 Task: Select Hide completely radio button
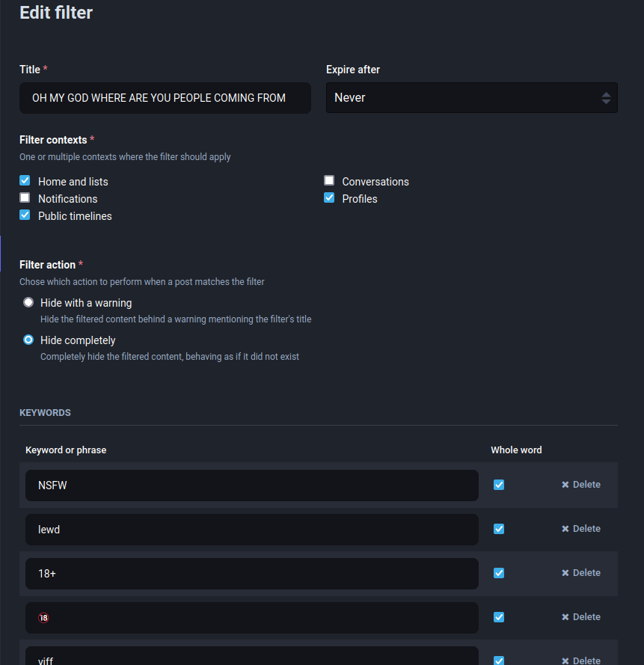coord(28,340)
